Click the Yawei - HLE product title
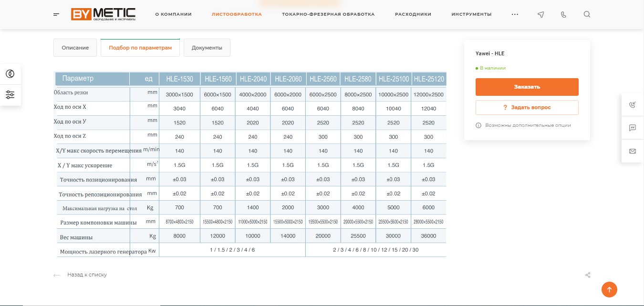The height and width of the screenshot is (306, 644). 490,53
